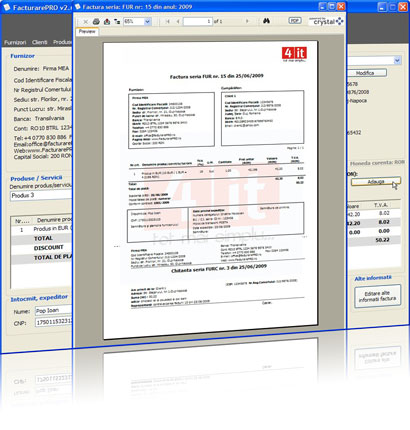
Task: Click the CNP input field
Action: coord(54,323)
